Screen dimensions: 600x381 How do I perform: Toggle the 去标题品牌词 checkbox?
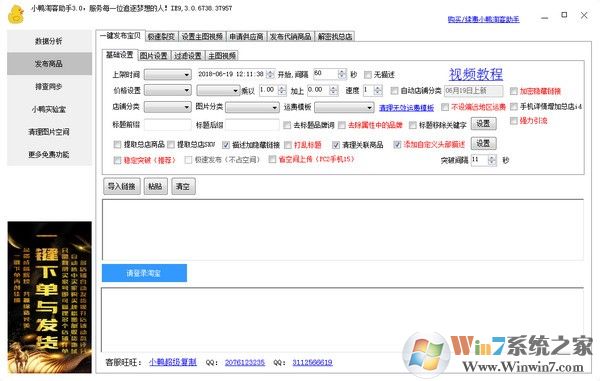point(287,125)
